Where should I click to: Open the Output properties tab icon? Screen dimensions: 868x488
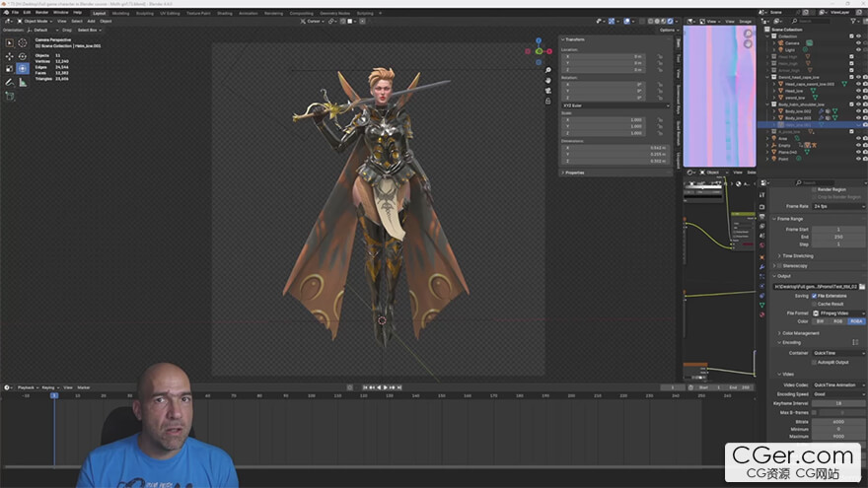click(761, 216)
